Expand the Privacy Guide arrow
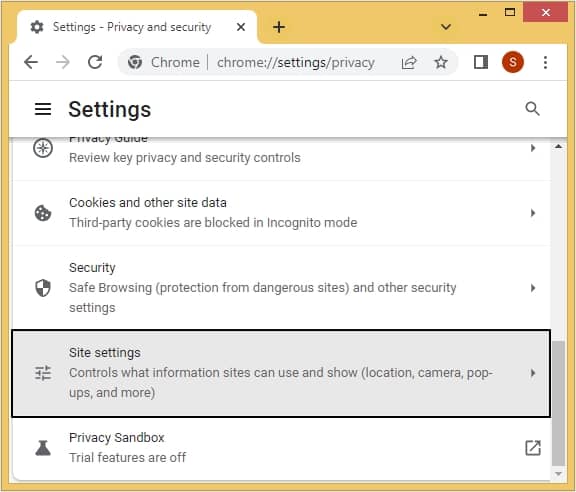The height and width of the screenshot is (492, 576). [533, 148]
